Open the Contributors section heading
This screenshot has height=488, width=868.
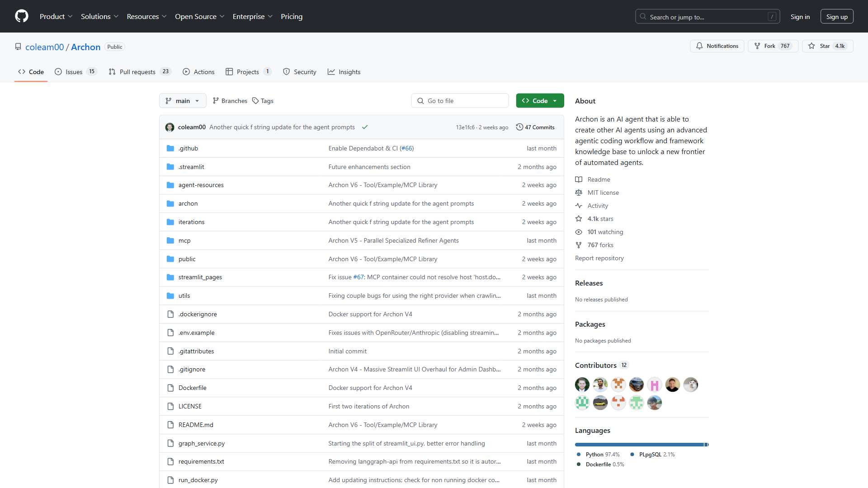(x=596, y=365)
